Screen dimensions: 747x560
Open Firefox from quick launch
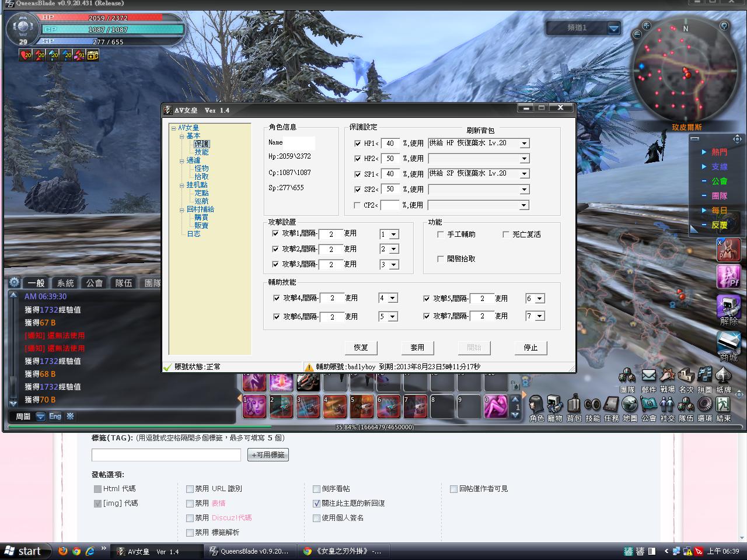(62, 551)
